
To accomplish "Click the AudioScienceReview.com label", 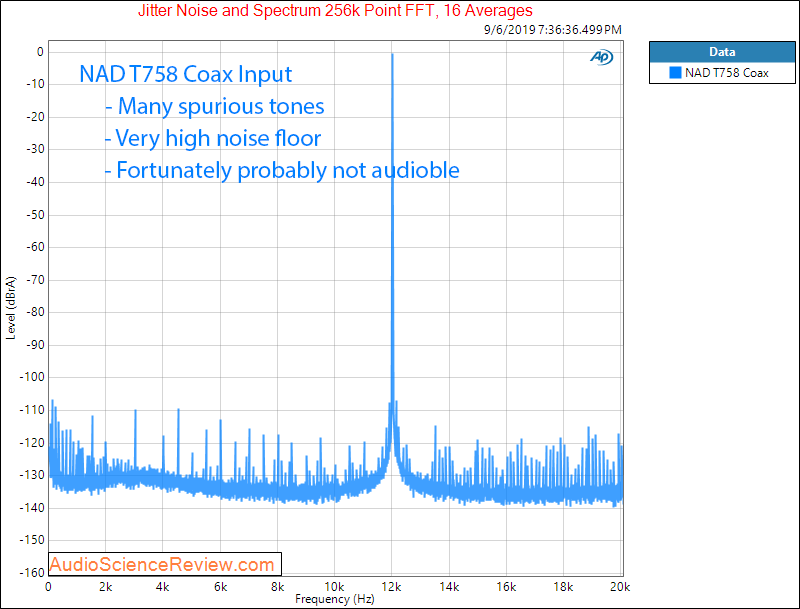I will point(164,564).
